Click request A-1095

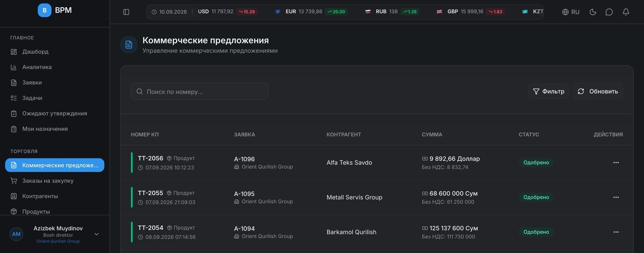click(x=244, y=194)
